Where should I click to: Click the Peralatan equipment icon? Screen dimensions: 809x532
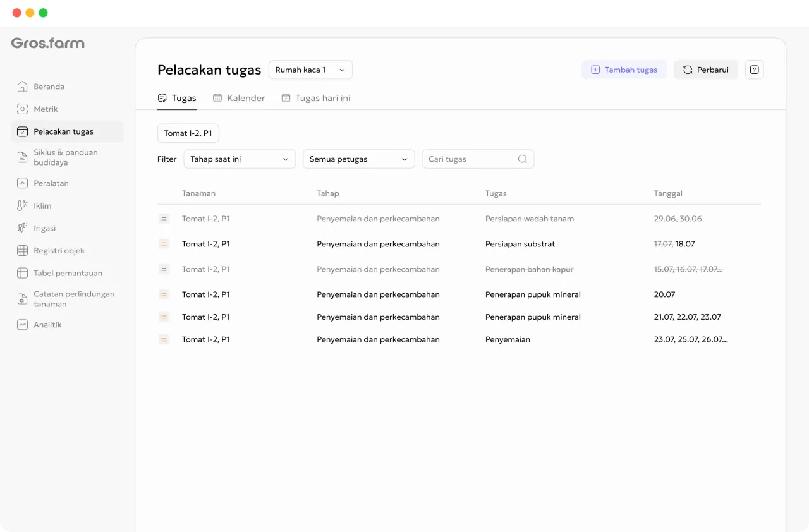click(x=22, y=183)
